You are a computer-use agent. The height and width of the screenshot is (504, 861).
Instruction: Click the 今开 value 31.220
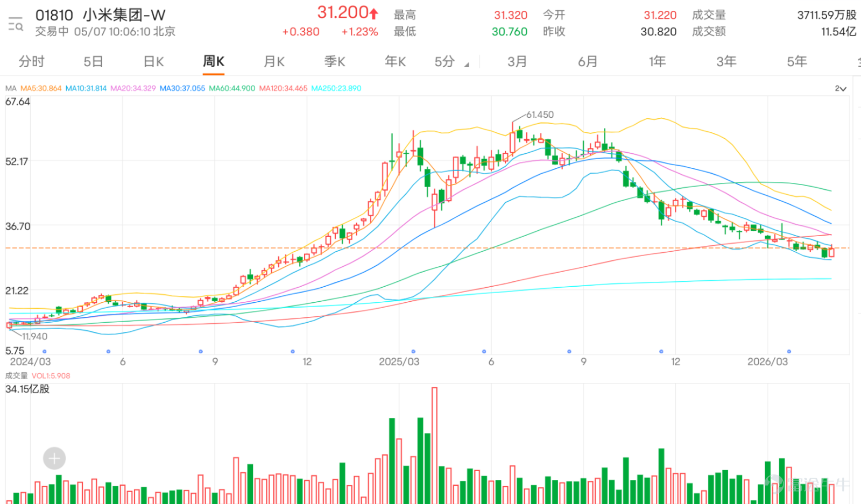pyautogui.click(x=660, y=15)
